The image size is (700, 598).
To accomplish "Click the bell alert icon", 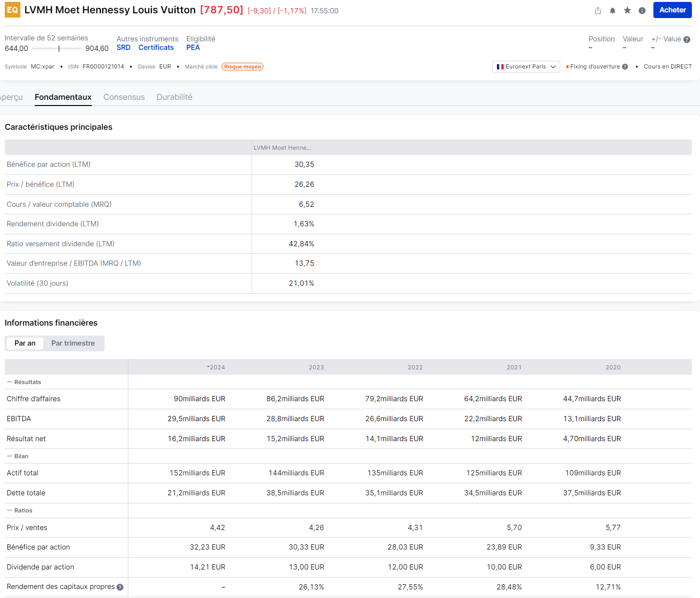I will [x=612, y=10].
